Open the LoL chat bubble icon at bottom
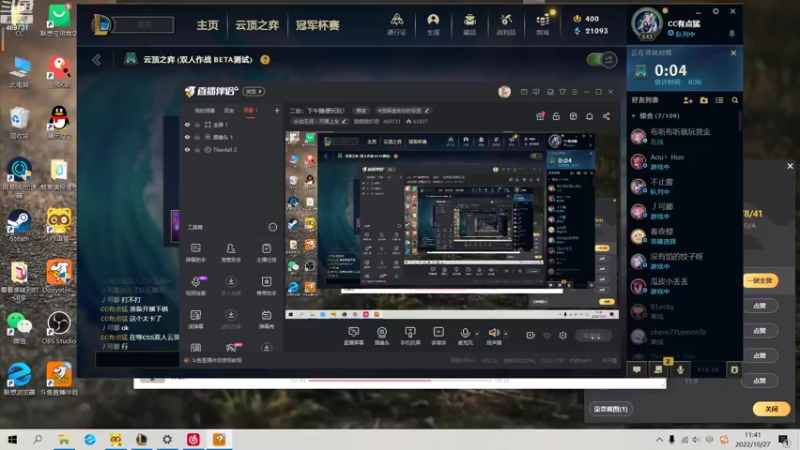 coord(637,369)
